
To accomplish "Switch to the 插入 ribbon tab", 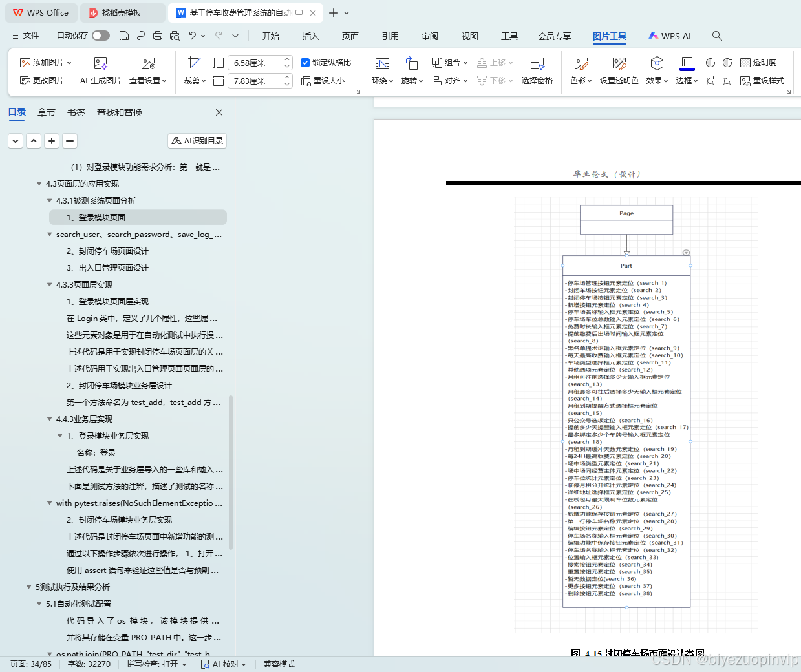I will (x=310, y=37).
